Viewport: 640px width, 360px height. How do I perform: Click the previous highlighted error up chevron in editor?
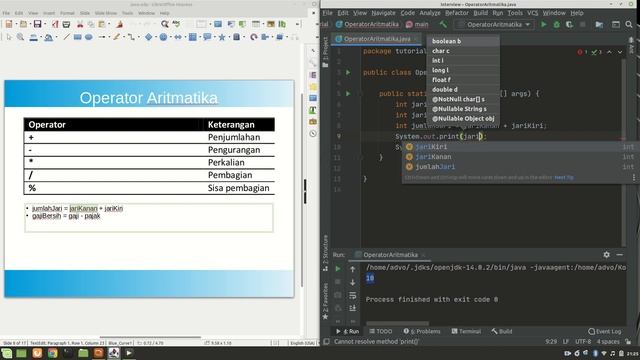pos(609,52)
